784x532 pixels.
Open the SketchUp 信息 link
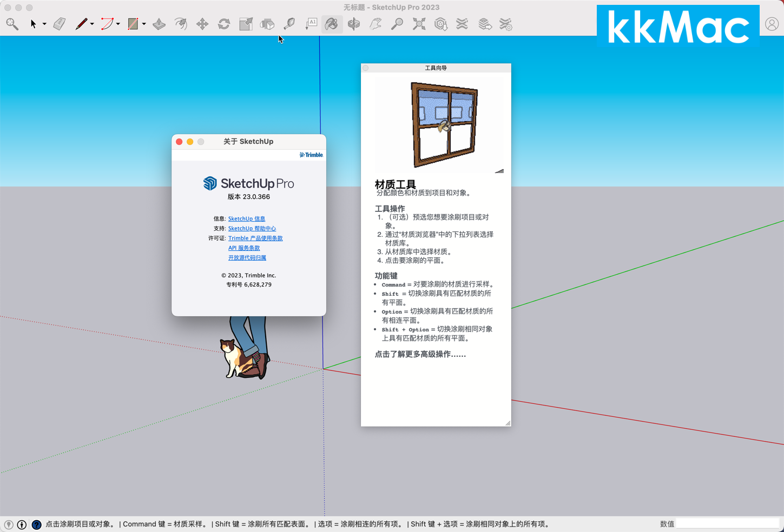(247, 218)
